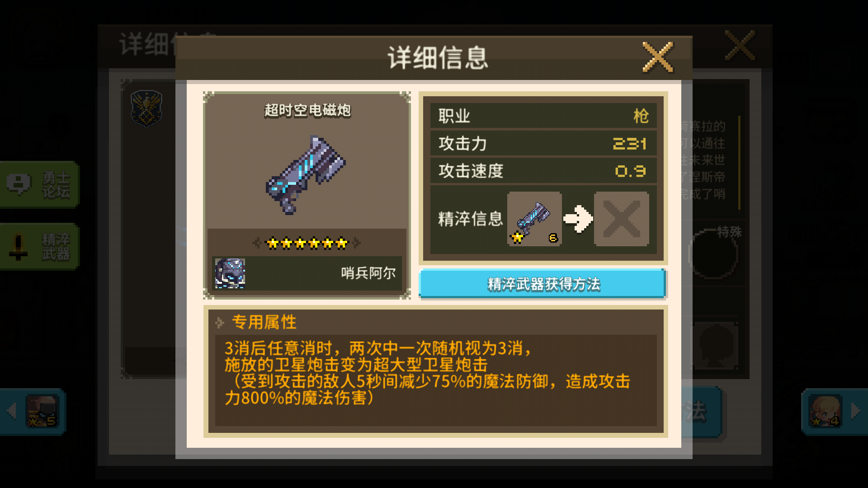Select the 职业 枪 row
Screen dimensions: 868x488
(543, 116)
